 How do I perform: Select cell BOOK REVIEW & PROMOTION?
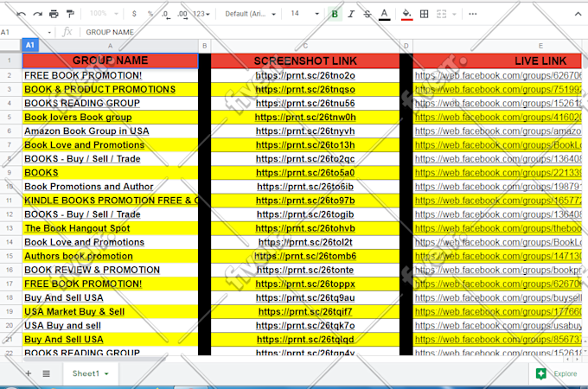click(111, 270)
